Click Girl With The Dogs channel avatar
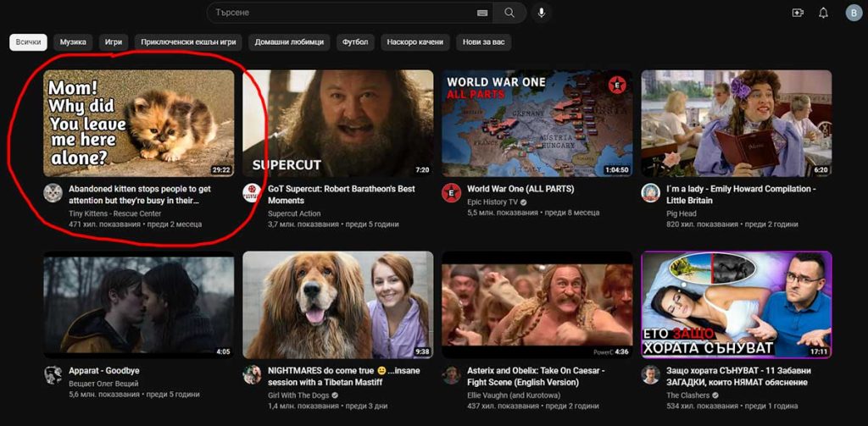 pos(252,374)
